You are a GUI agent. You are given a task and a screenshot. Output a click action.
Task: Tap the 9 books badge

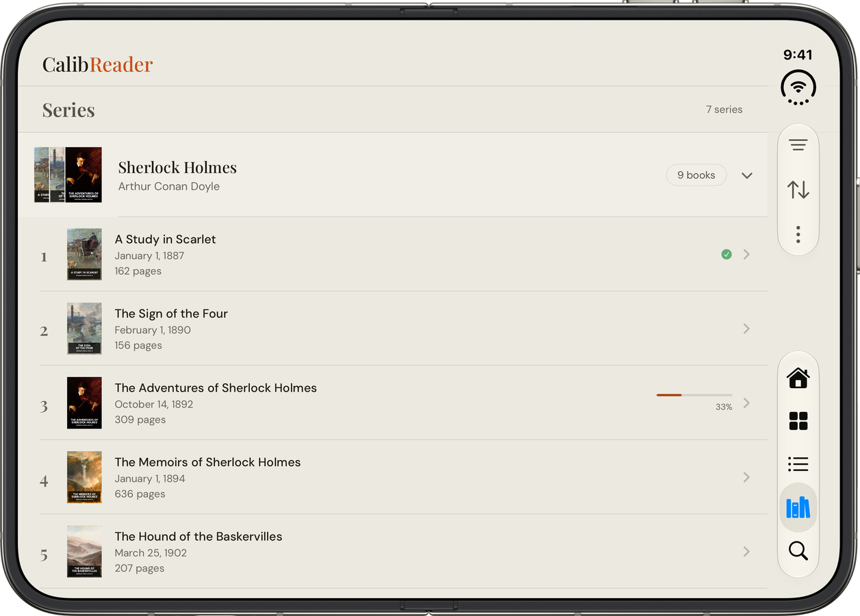coord(696,175)
